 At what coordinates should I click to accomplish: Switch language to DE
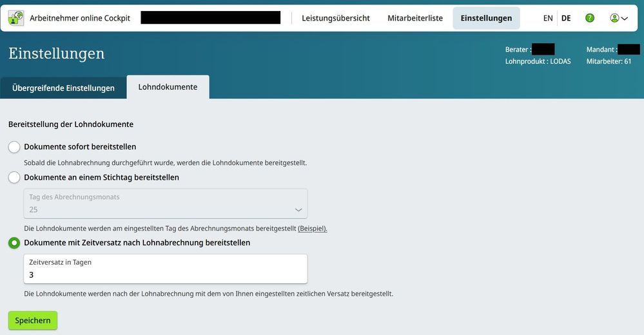(566, 18)
